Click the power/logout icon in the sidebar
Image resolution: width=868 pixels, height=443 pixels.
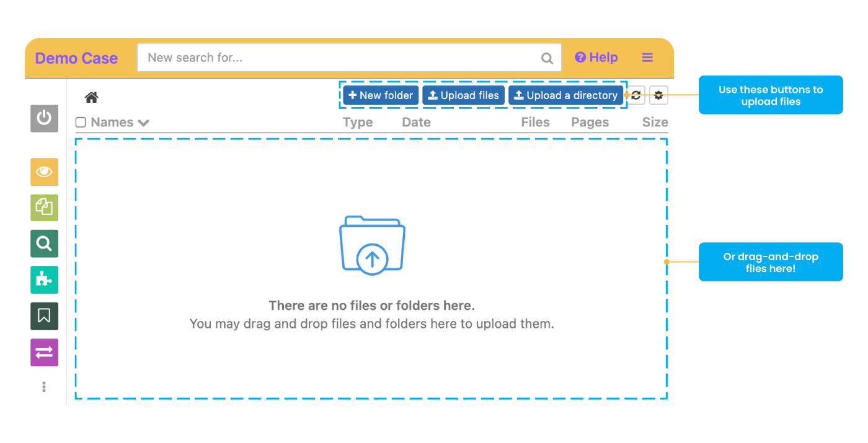click(x=44, y=118)
